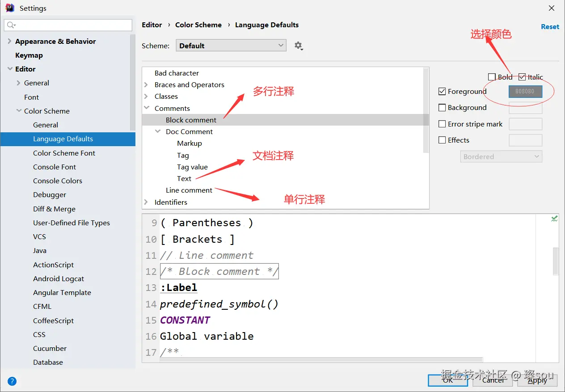Expand the Identifiers group
This screenshot has width=565, height=392.
point(146,202)
